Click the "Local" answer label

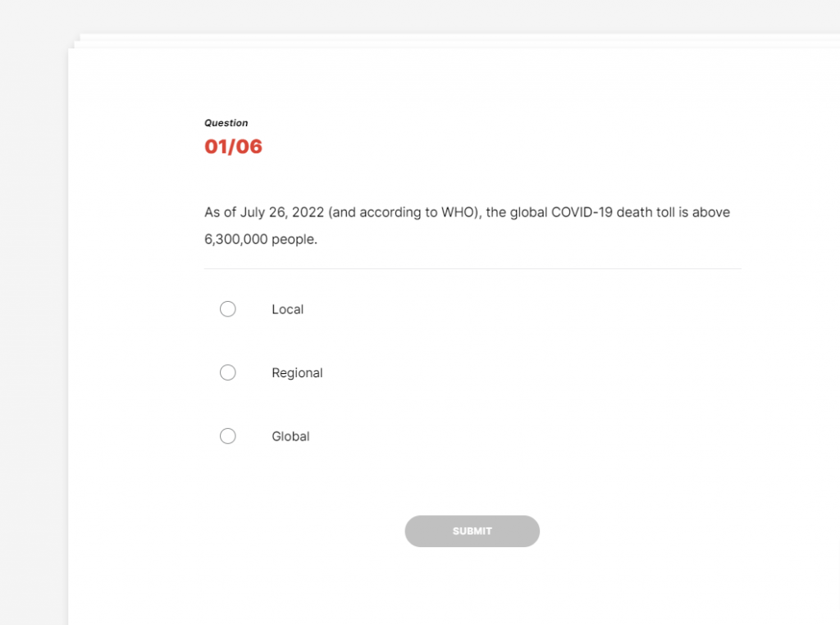coord(287,309)
